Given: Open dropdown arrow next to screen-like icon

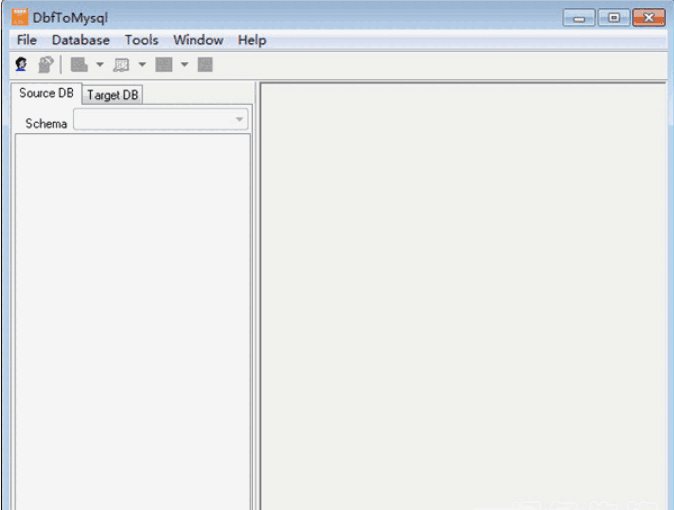Looking at the screenshot, I should tap(142, 65).
